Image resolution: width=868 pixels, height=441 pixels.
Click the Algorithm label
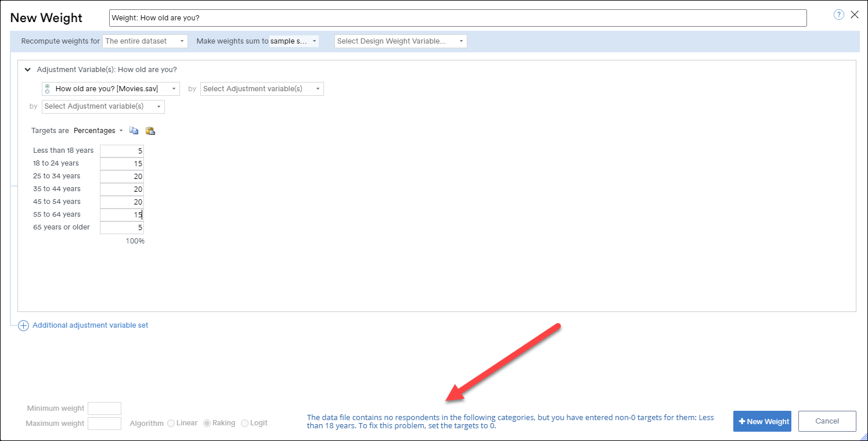147,424
